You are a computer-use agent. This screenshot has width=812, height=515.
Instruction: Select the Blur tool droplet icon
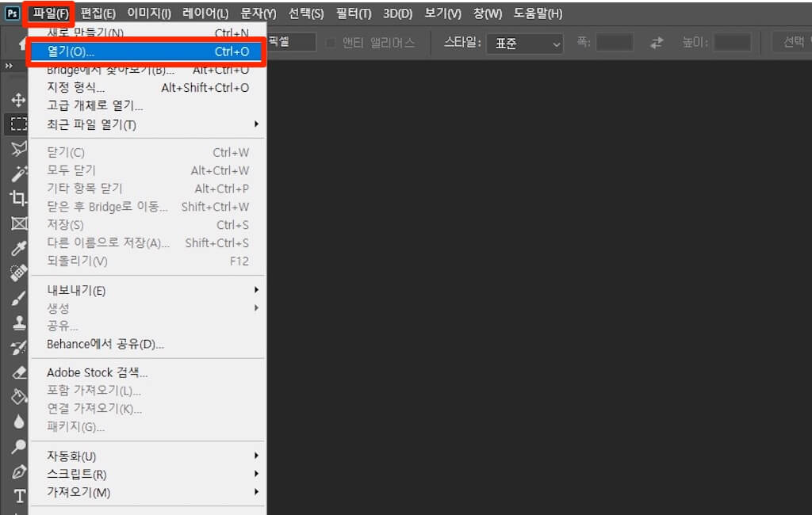[19, 422]
